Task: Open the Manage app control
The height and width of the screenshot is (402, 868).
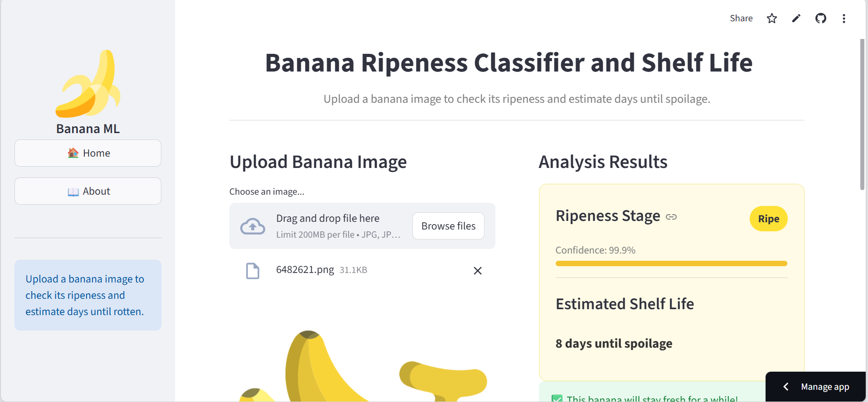Action: [x=825, y=387]
